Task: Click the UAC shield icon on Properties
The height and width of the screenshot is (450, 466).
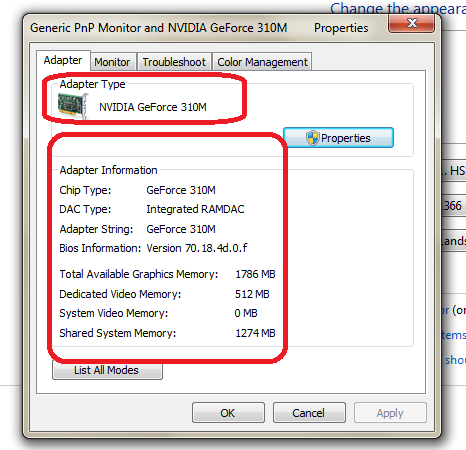Action: (x=313, y=138)
